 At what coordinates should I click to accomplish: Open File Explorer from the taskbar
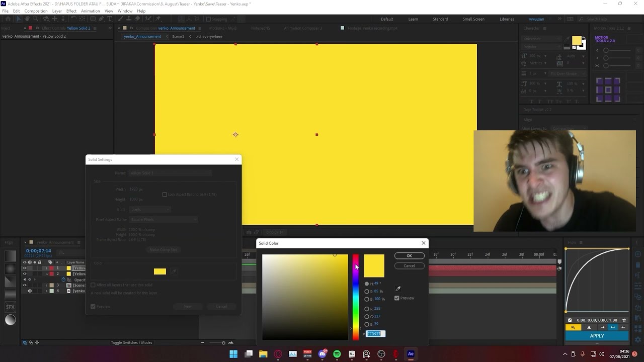point(263,354)
